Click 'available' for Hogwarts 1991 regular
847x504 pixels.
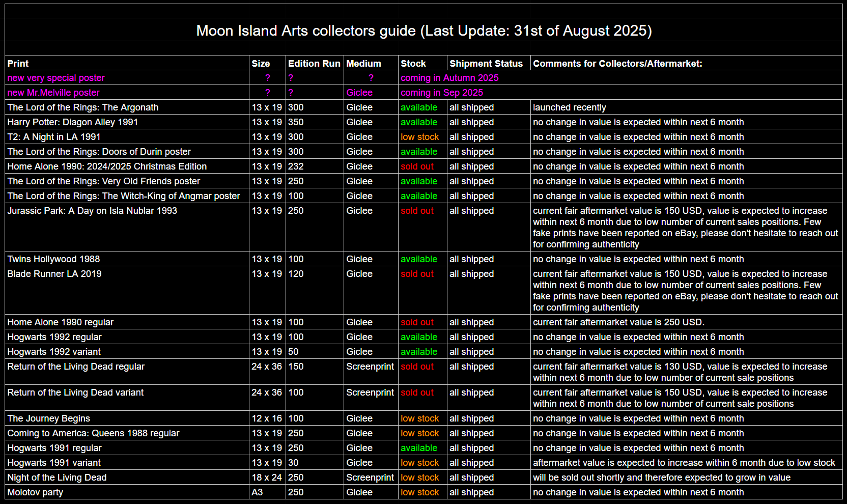[419, 448]
